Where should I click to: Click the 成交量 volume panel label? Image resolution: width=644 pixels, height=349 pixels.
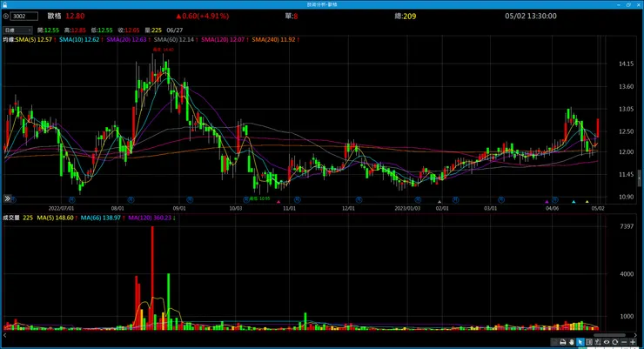coord(11,218)
